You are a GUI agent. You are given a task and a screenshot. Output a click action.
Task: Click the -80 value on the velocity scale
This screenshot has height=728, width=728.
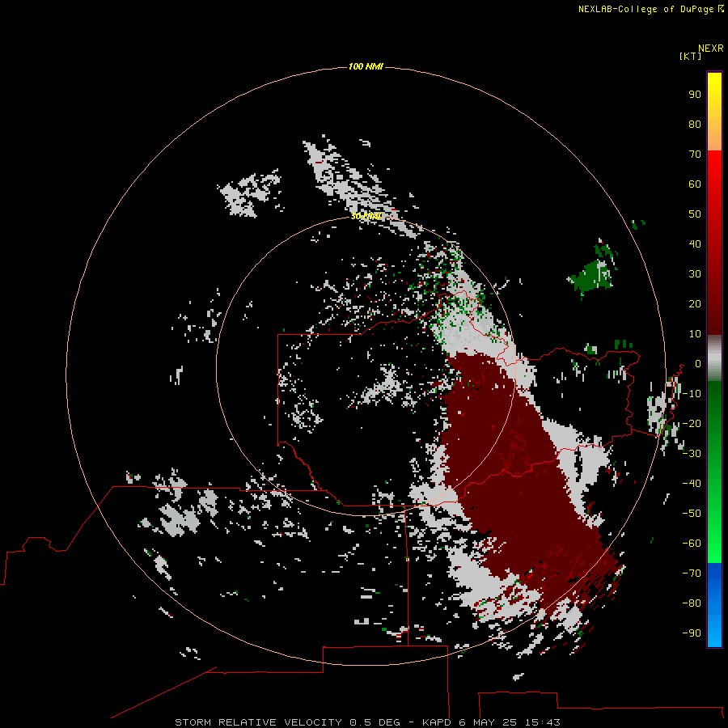(x=692, y=603)
